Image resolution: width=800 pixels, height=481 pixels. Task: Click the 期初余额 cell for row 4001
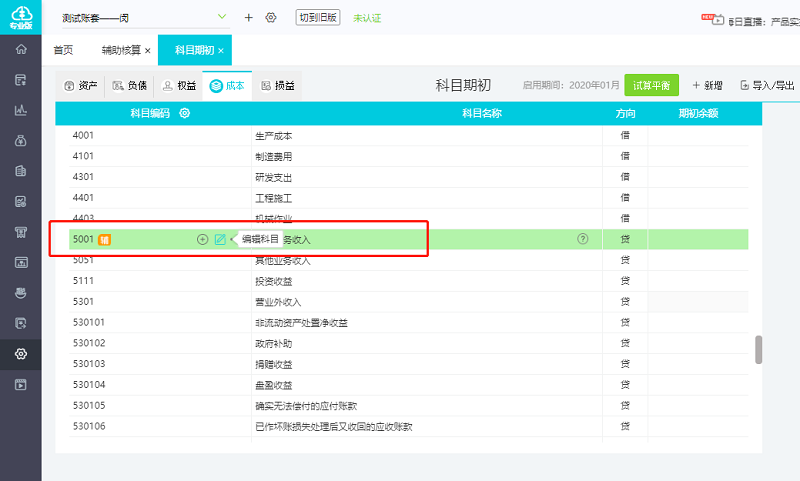coord(698,135)
